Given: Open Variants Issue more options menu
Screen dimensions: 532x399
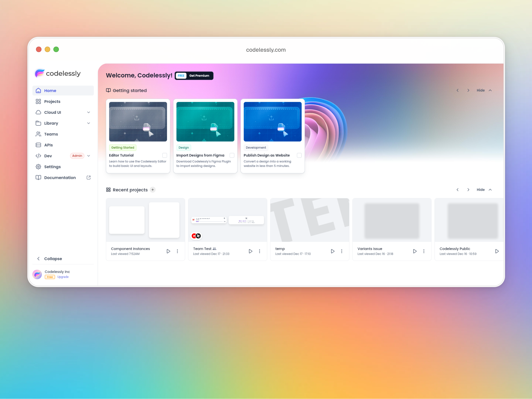Looking at the screenshot, I should [424, 251].
